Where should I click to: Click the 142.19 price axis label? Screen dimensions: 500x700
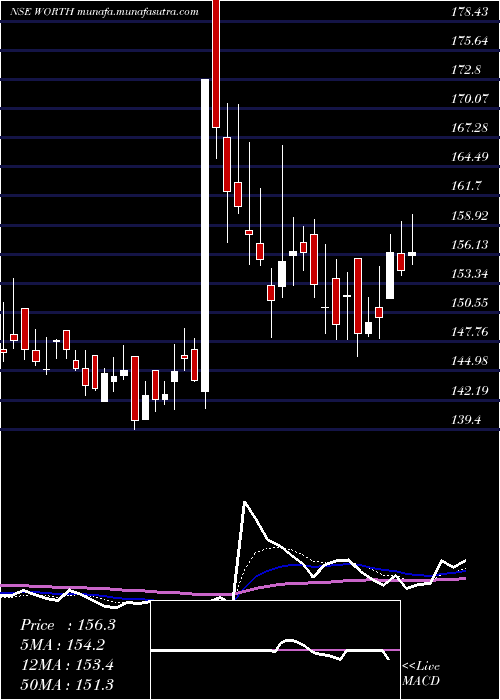(x=469, y=391)
